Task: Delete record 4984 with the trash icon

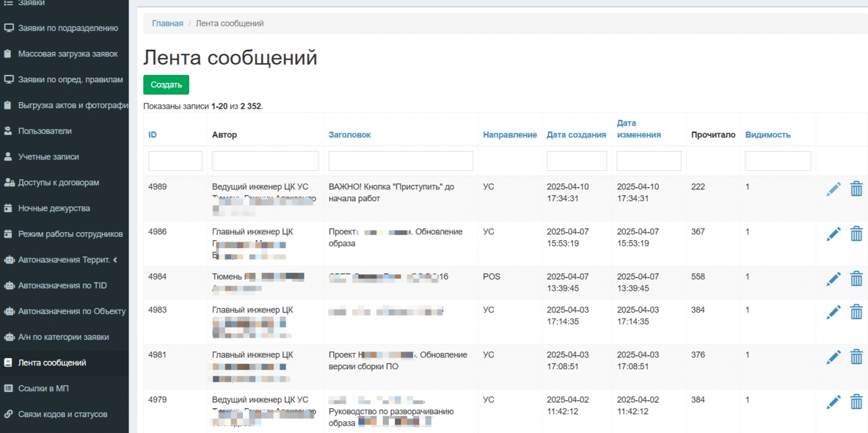Action: tap(856, 279)
